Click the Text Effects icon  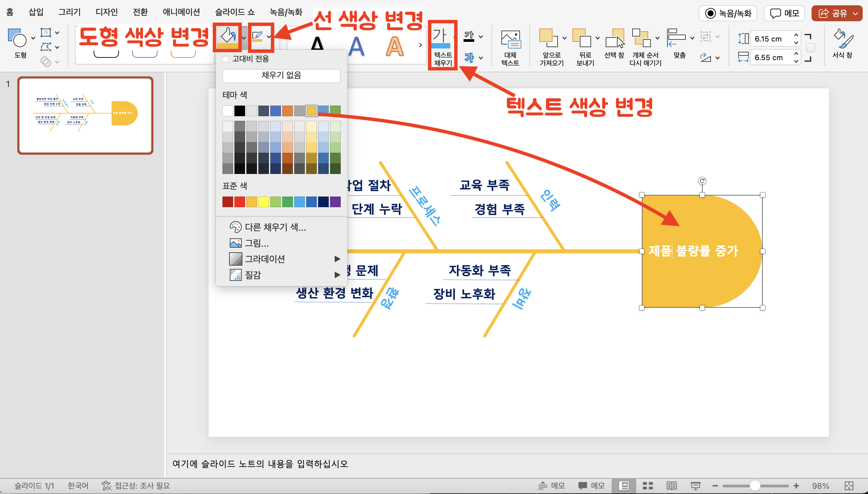(x=469, y=58)
